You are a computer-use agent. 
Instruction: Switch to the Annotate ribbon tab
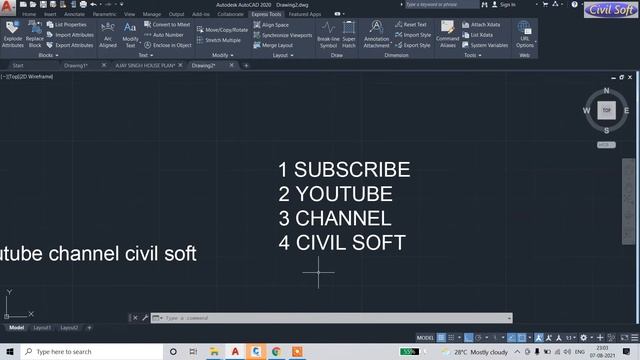tap(74, 14)
